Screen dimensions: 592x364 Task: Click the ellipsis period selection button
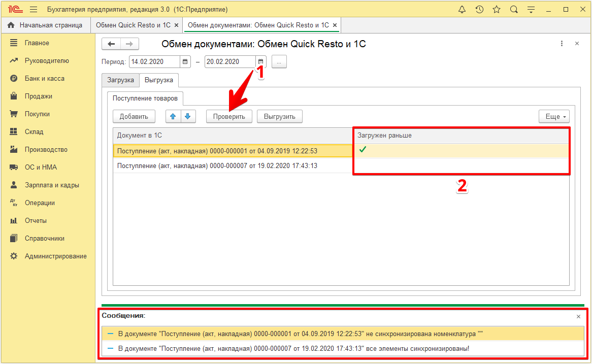279,61
